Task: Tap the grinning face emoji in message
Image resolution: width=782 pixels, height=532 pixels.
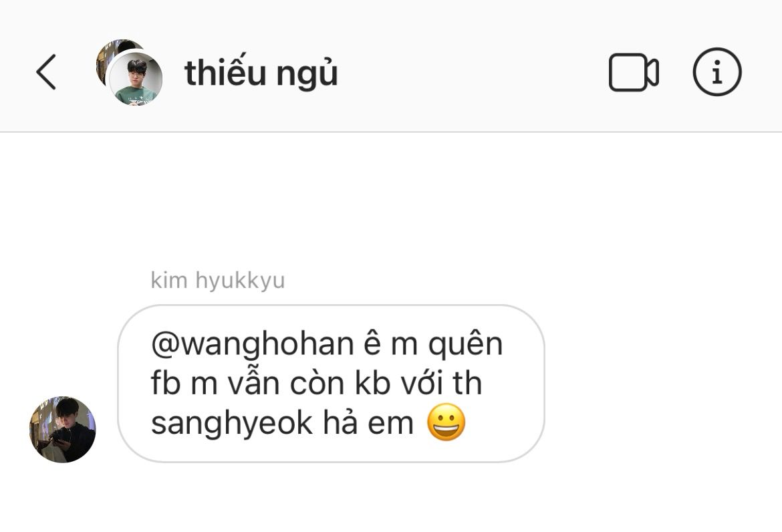Action: tap(446, 422)
